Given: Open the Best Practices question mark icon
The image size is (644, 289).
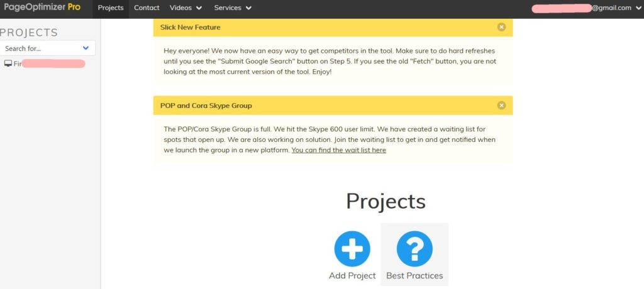Looking at the screenshot, I should [x=414, y=249].
